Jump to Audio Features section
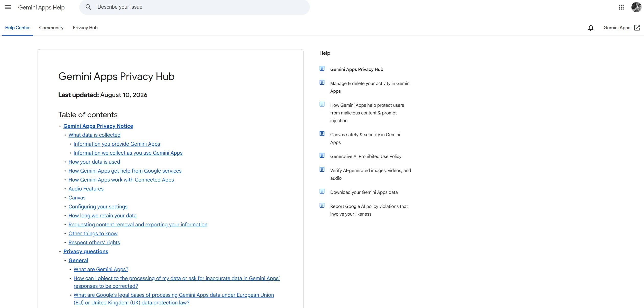Screen dimensions: 644x308 click(86, 189)
